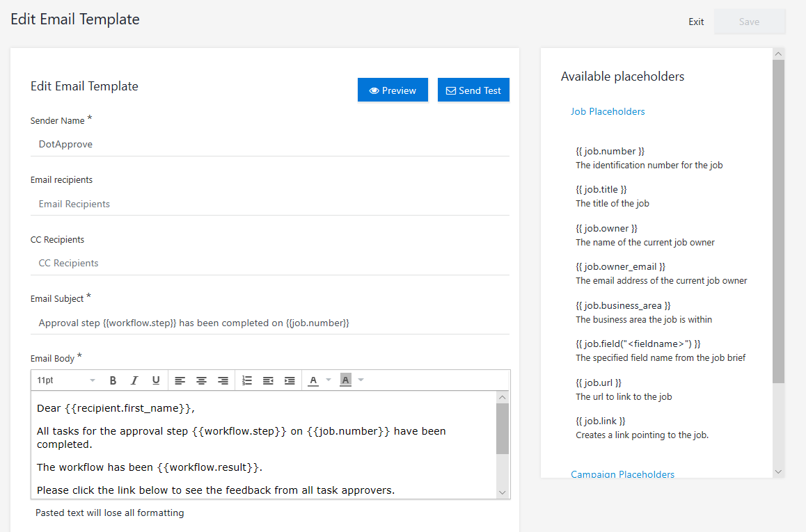Select the {{ job.business_area }} placeholder
Viewport: 806px width, 532px height.
point(623,305)
